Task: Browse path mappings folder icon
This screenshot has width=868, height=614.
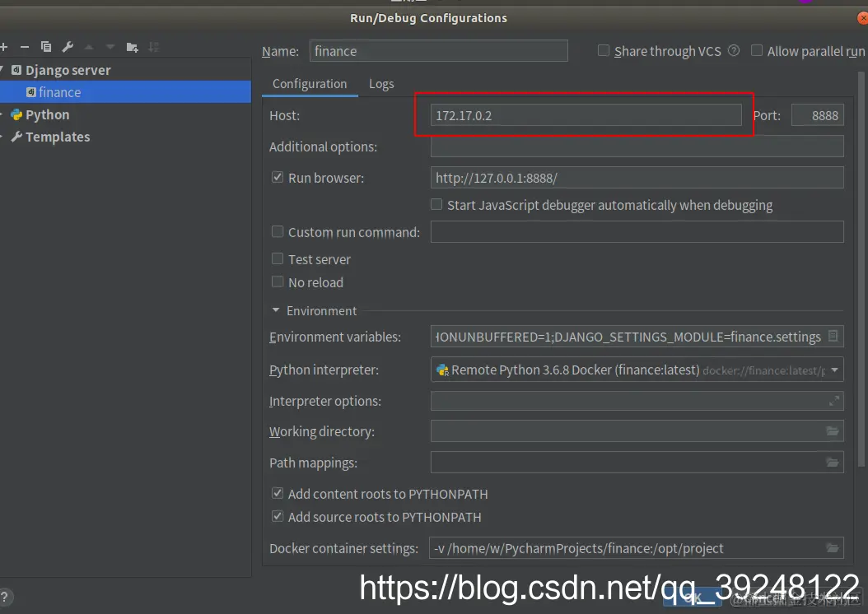Action: (832, 462)
